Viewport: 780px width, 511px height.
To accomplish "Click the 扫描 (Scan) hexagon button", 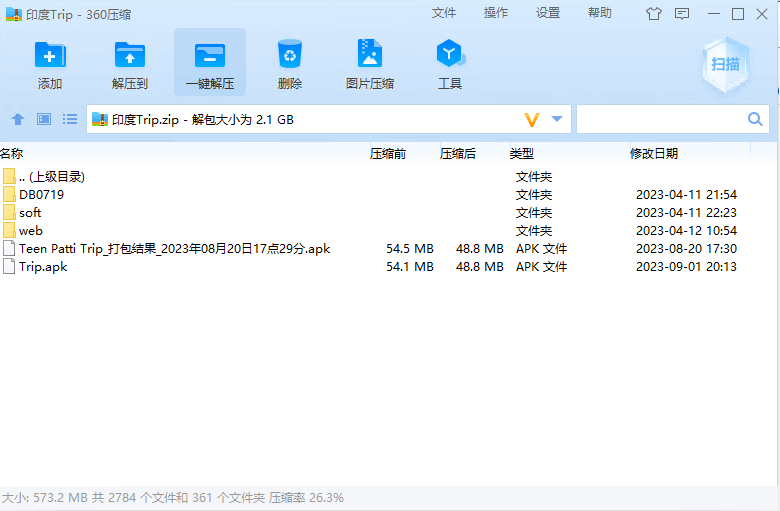I will (725, 64).
